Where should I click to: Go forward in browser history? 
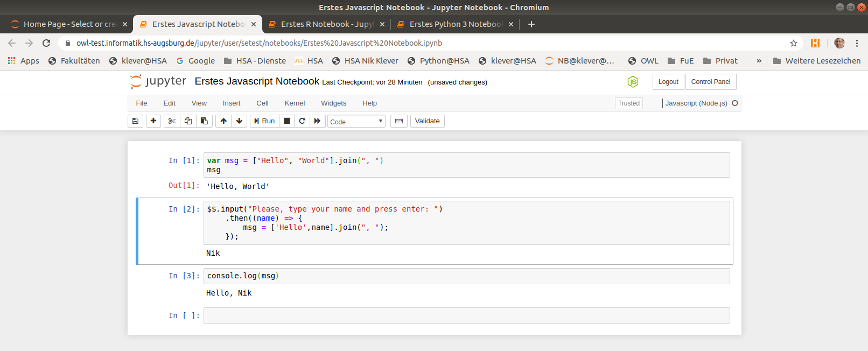[x=29, y=43]
